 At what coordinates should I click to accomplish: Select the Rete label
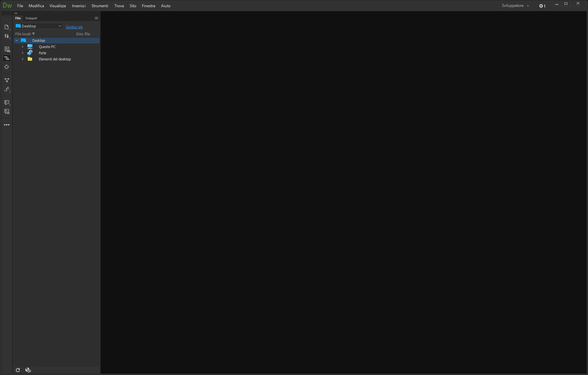tap(43, 53)
